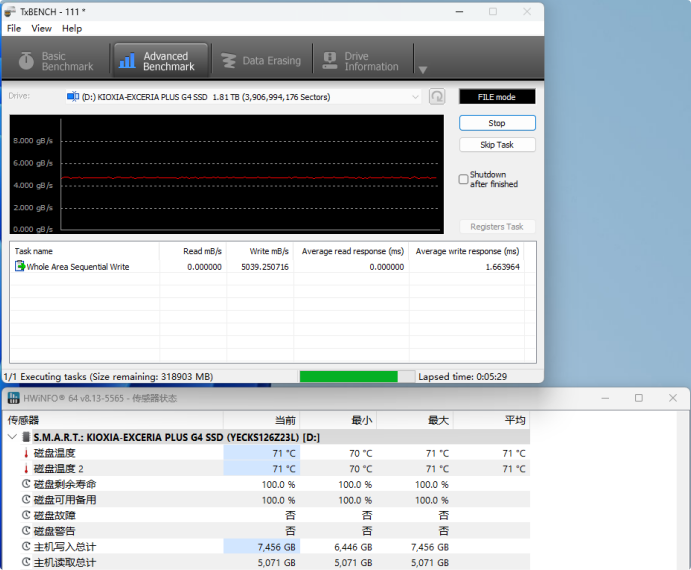691x570 pixels.
Task: Collapse the S.M.A.R.T. KIOXIA sensor group
Action: (x=12, y=437)
